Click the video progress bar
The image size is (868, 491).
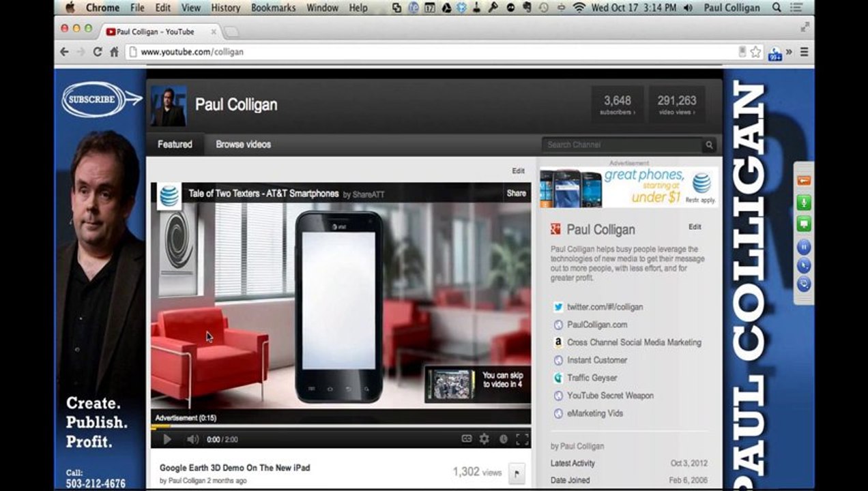point(341,428)
